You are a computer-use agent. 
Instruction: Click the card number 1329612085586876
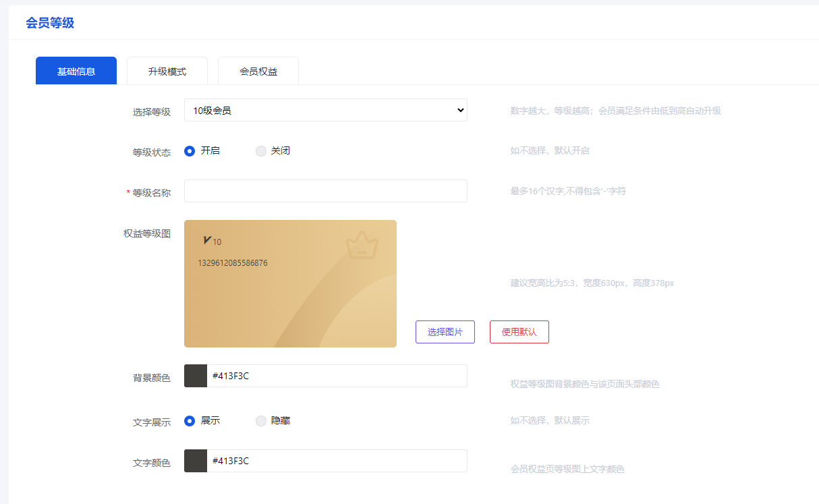233,263
